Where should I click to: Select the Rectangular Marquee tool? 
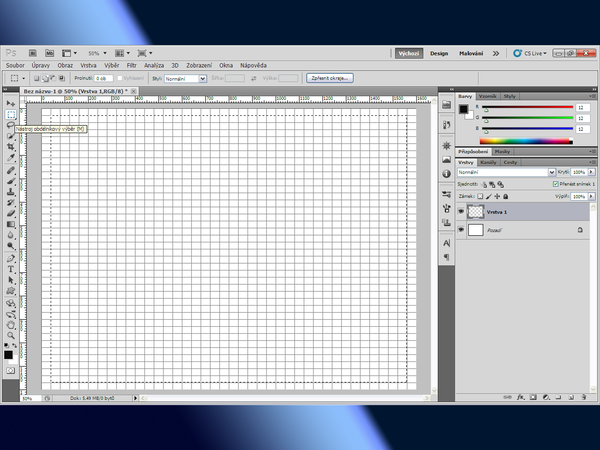click(11, 114)
